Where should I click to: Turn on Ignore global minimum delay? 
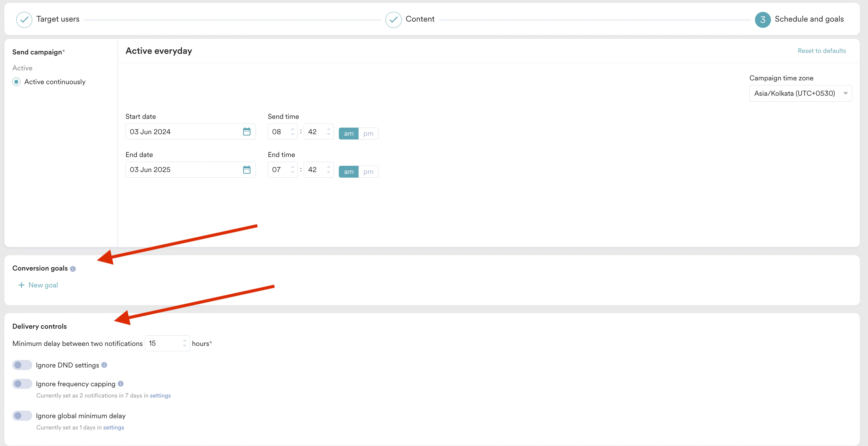click(x=22, y=416)
